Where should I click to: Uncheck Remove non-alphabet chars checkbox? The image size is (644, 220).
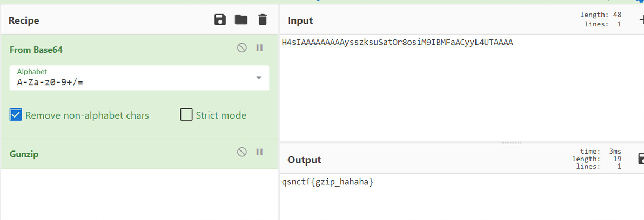[16, 115]
